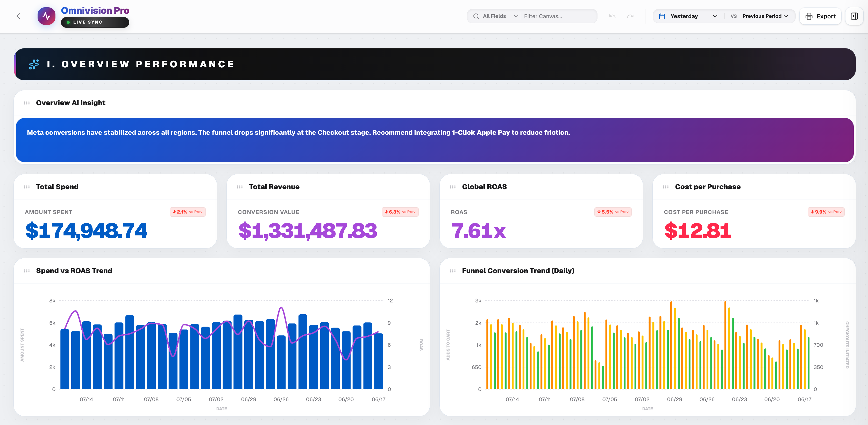Screen dimensions: 868x425
Task: Grab the Funnel Conversion Trend drag handle
Action: click(453, 271)
